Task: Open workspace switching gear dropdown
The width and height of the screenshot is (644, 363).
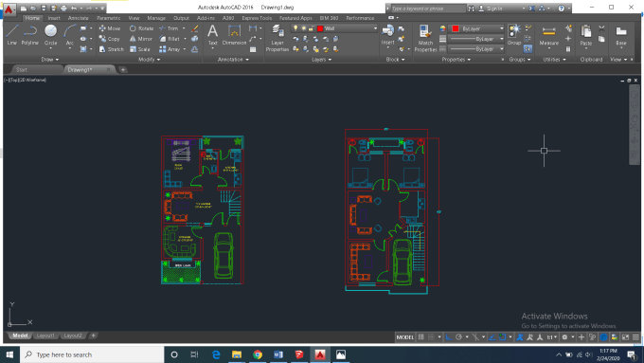Action: point(567,337)
